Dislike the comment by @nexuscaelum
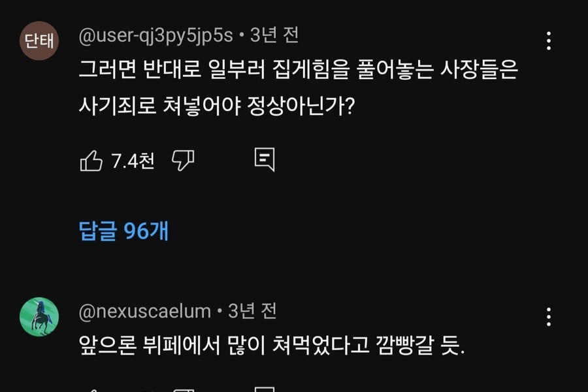 [x=183, y=389]
